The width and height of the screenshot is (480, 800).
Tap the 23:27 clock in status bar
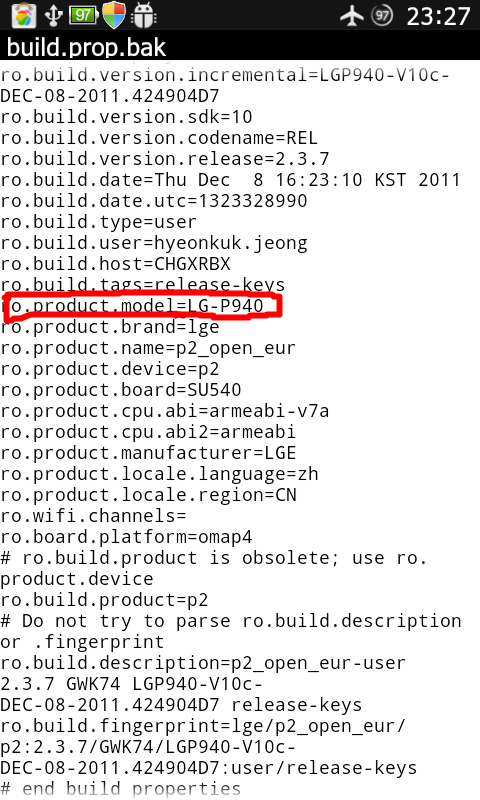coord(438,16)
